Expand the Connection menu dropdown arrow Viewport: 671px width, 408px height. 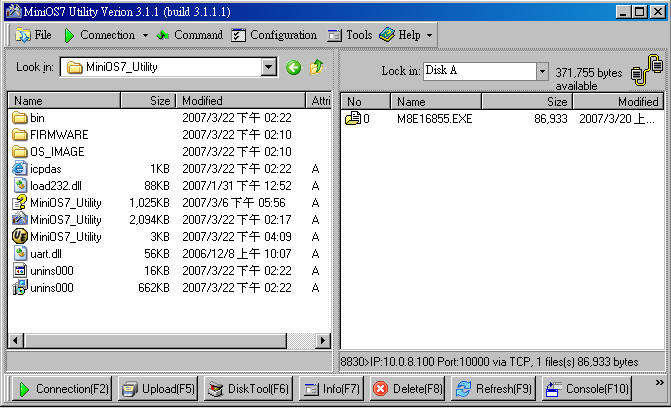tap(145, 36)
